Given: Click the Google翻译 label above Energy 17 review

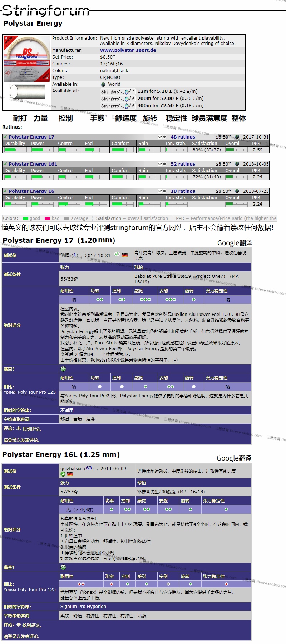Looking at the screenshot, I should (x=235, y=243).
